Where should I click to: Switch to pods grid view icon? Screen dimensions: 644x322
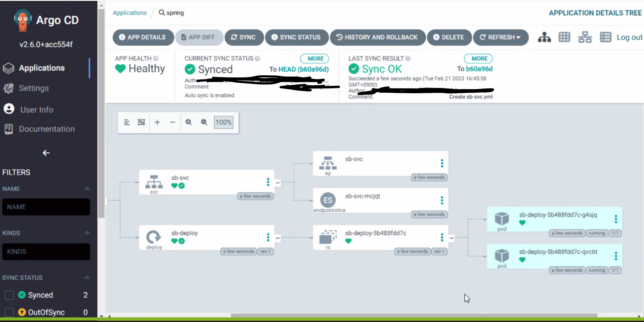click(x=564, y=37)
